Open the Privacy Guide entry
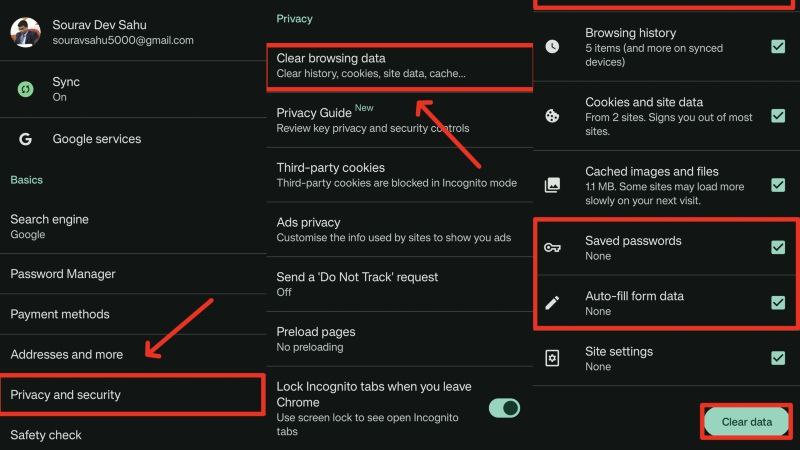The width and height of the screenshot is (800, 450). tap(399, 120)
